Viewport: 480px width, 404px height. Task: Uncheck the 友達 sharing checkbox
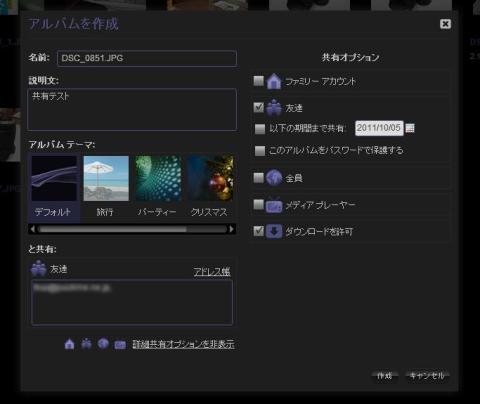click(259, 107)
